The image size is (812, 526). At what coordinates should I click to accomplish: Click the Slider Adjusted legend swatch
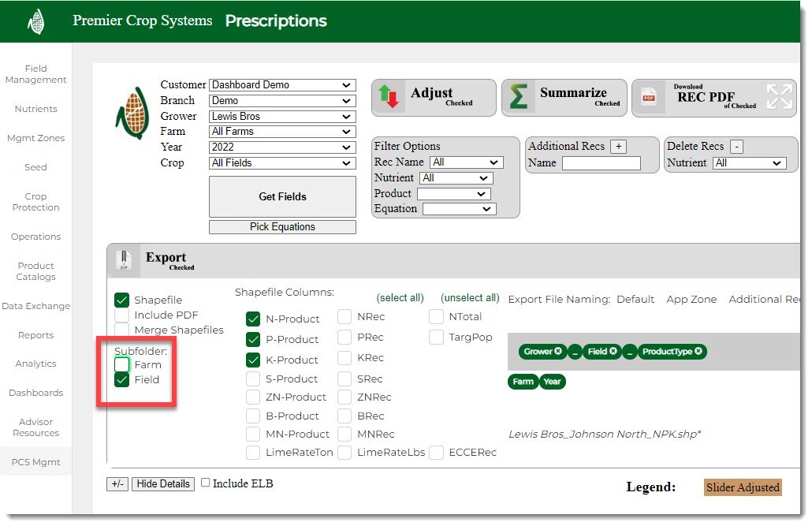pos(743,487)
